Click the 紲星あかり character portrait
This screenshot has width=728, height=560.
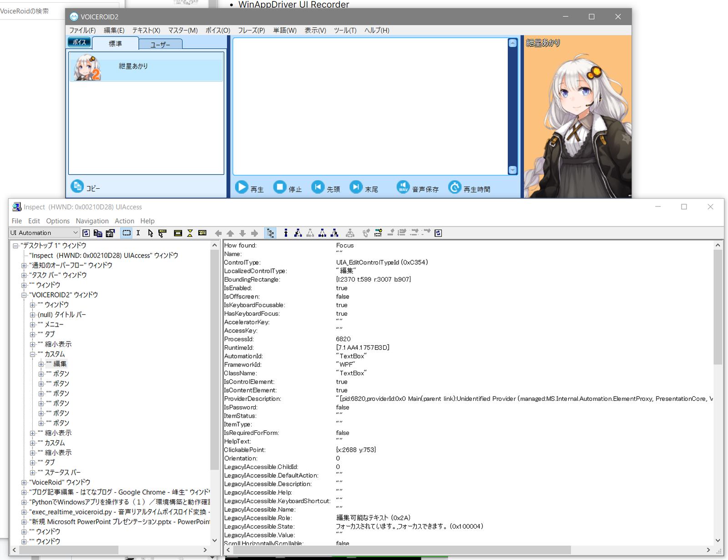[577, 117]
